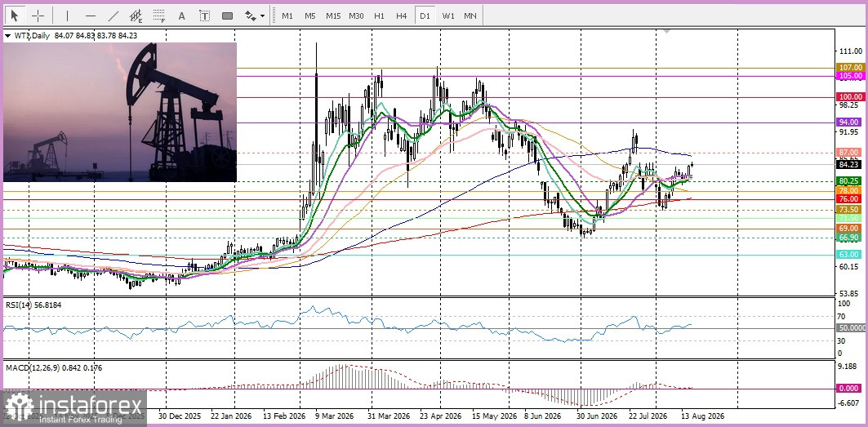Click the 30 Dec 2025 date label
This screenshot has height=427, width=868.
click(x=180, y=416)
